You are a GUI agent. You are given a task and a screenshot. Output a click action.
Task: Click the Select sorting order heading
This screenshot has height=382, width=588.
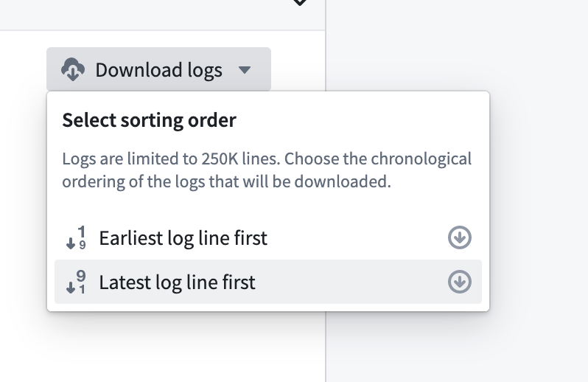(x=150, y=120)
